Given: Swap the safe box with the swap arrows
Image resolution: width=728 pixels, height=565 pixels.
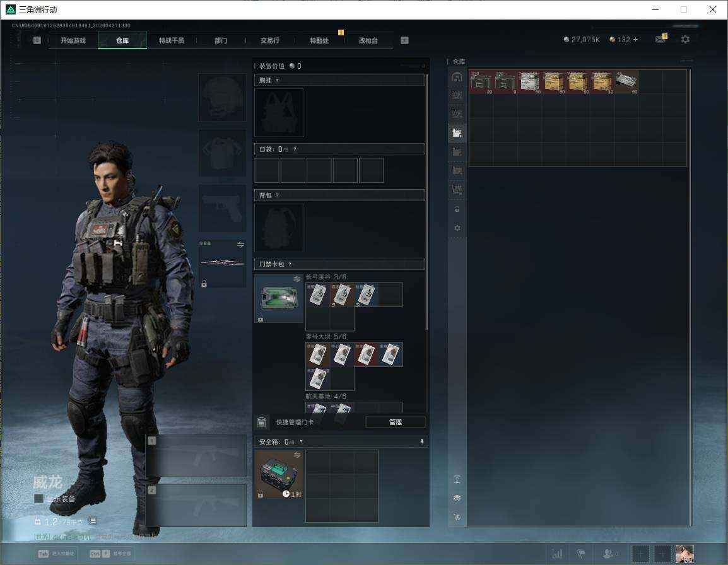Looking at the screenshot, I should coord(296,455).
